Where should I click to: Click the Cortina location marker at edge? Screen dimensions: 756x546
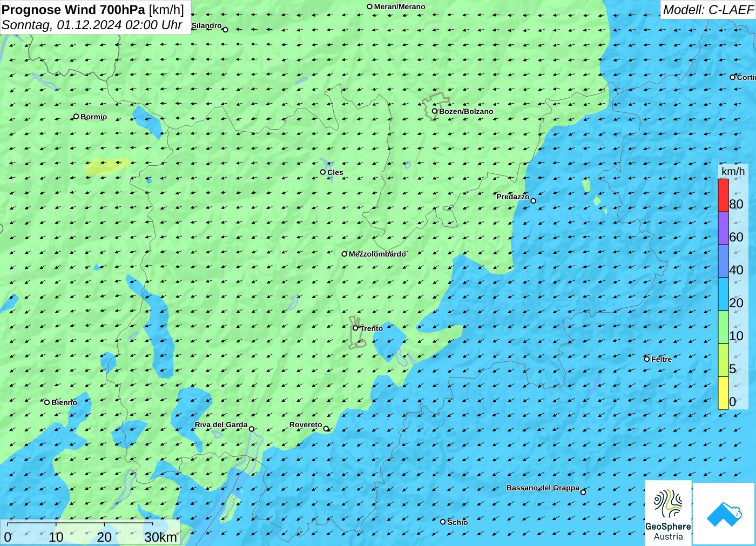tap(733, 77)
